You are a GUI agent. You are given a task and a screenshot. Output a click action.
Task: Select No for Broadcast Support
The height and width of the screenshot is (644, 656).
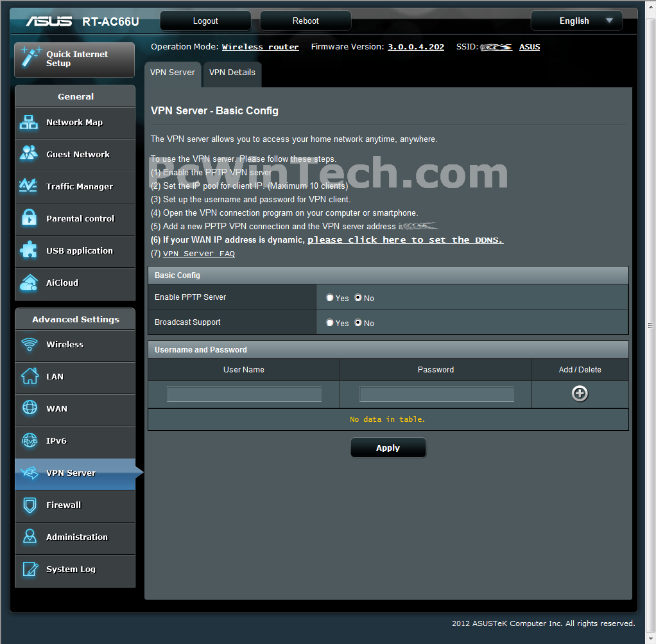point(358,322)
